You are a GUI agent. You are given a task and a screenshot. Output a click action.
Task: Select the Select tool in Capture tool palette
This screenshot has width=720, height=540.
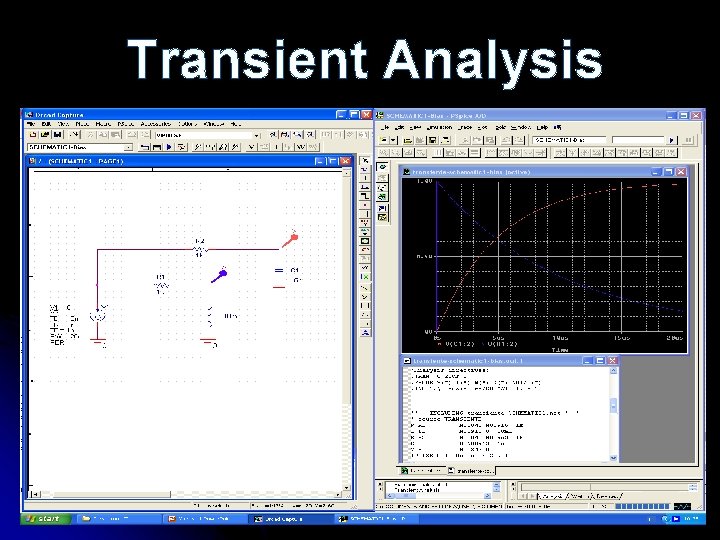[365, 161]
